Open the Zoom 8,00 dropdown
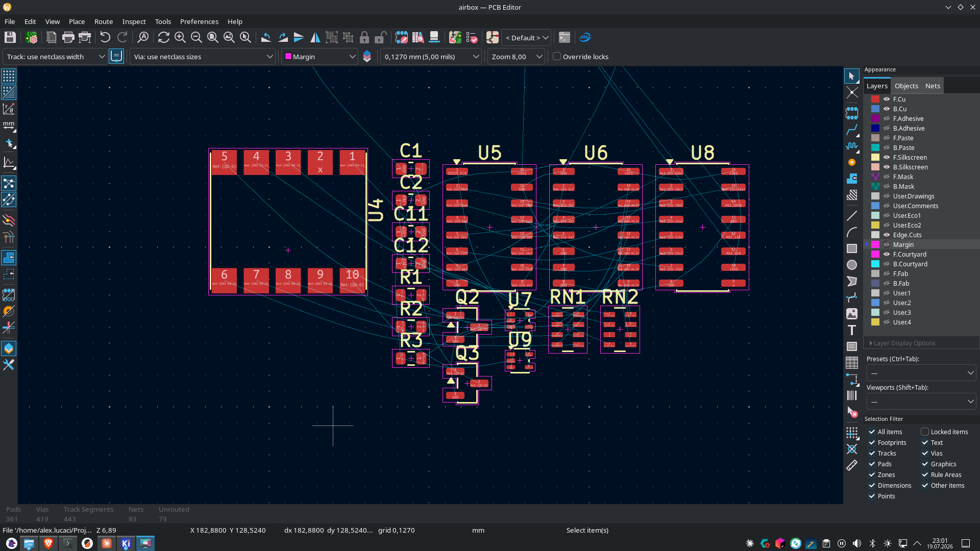 click(516, 57)
